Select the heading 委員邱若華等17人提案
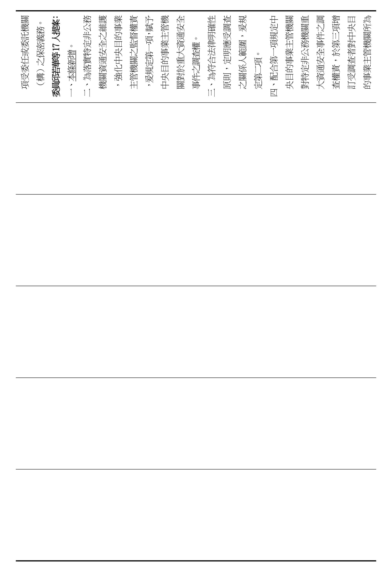This screenshot has height=566, width=392. click(x=56, y=56)
